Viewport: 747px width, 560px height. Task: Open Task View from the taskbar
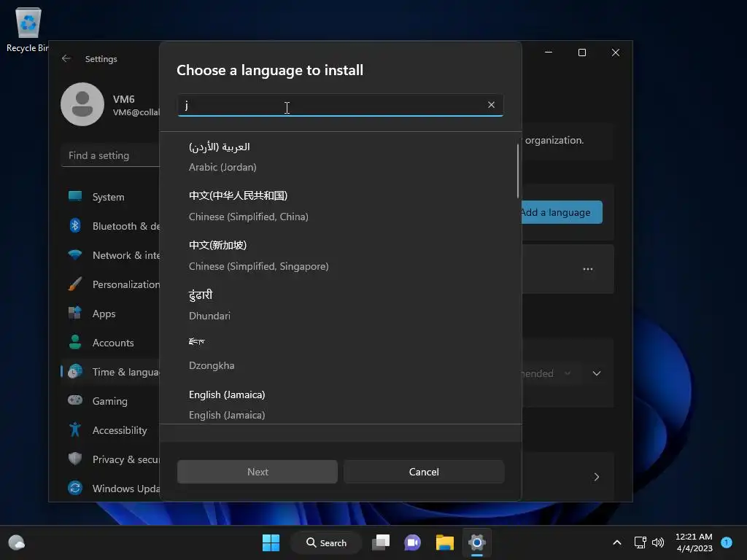pos(381,542)
